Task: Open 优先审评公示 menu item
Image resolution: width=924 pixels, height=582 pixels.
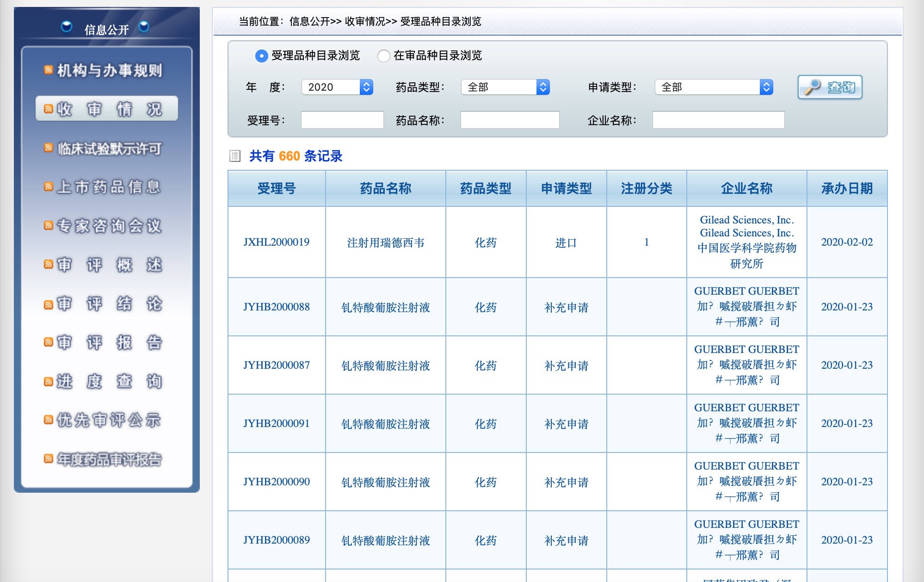Action: (109, 420)
